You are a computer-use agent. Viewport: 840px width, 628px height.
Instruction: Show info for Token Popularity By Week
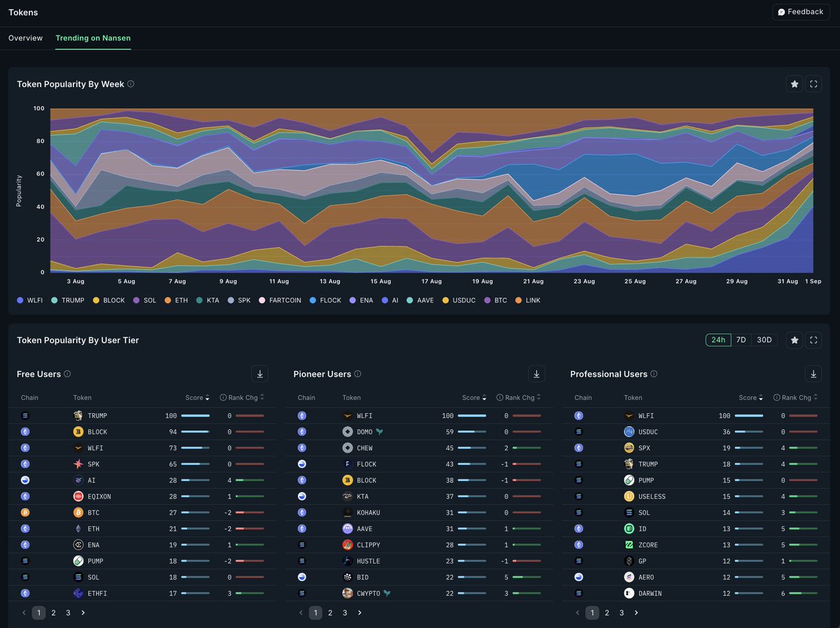(x=131, y=84)
